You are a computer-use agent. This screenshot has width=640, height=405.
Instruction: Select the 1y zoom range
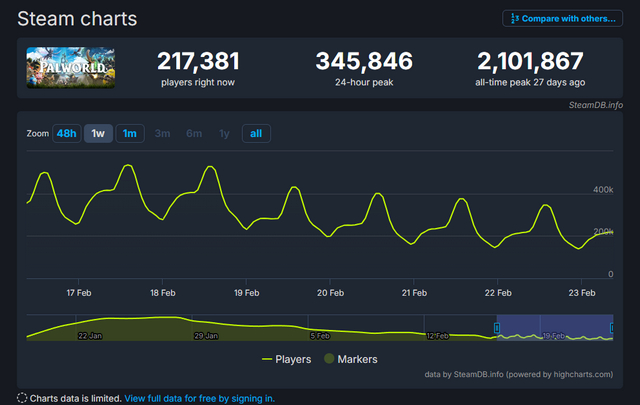(x=224, y=134)
